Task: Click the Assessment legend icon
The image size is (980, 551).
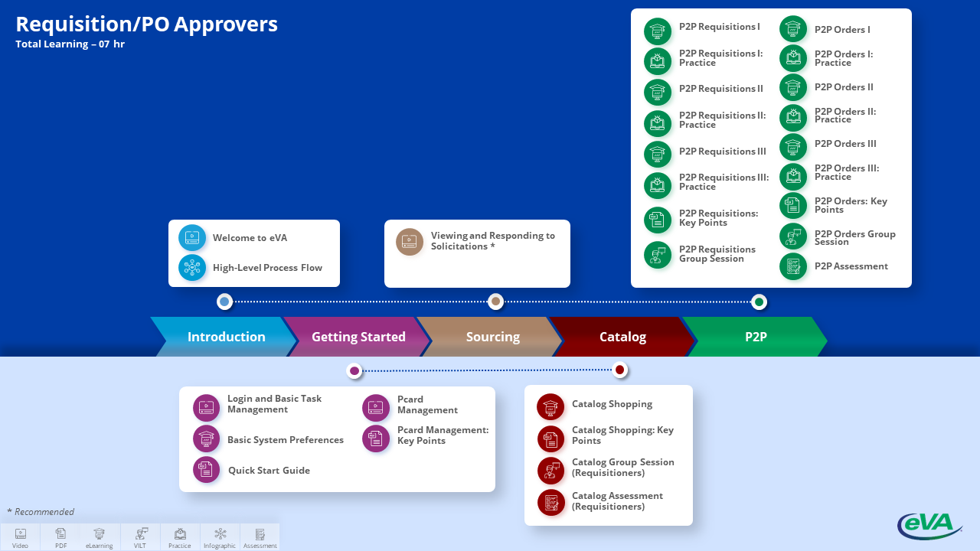Action: tap(260, 533)
